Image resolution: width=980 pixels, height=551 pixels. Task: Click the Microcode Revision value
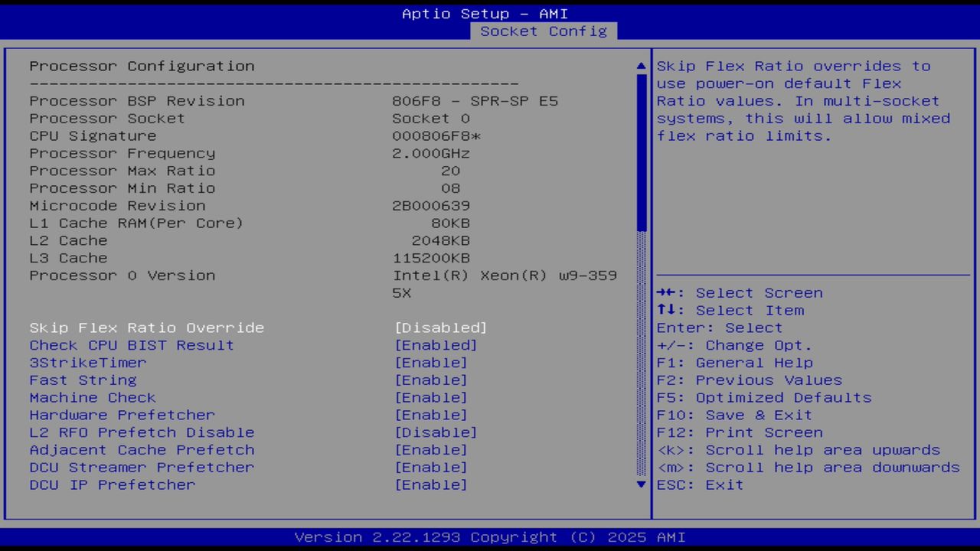430,205
